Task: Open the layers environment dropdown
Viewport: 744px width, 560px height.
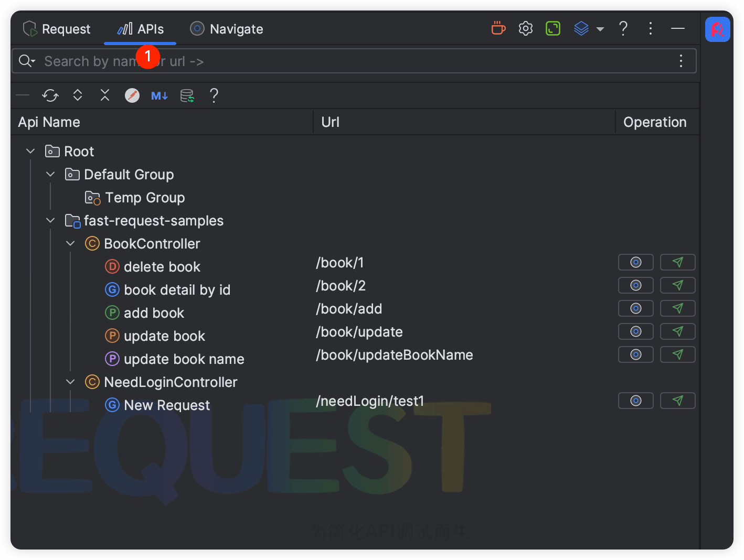Action: 588,28
